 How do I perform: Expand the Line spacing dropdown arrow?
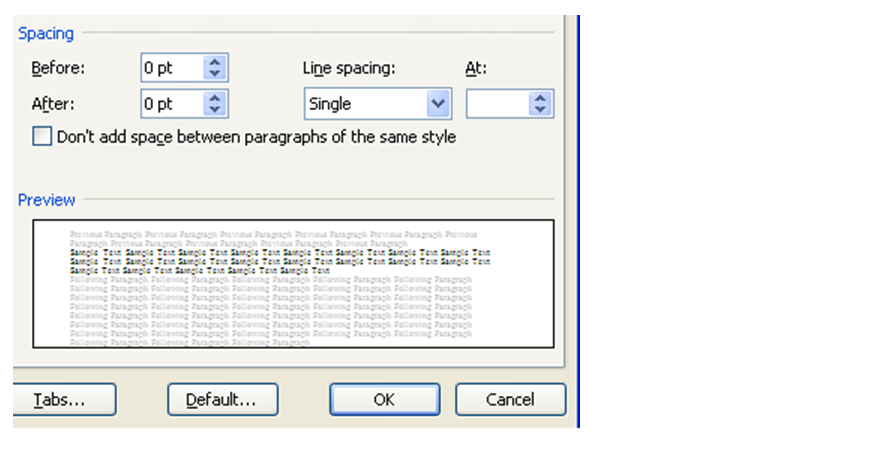point(437,104)
